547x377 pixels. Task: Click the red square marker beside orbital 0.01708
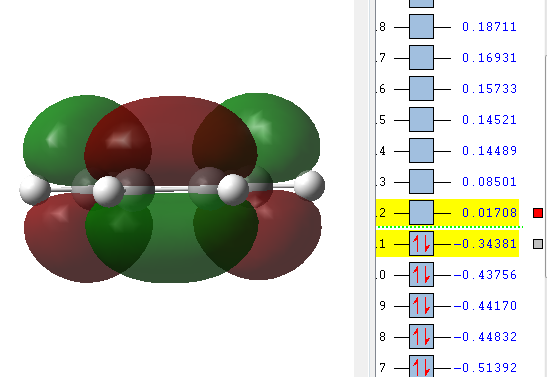538,213
